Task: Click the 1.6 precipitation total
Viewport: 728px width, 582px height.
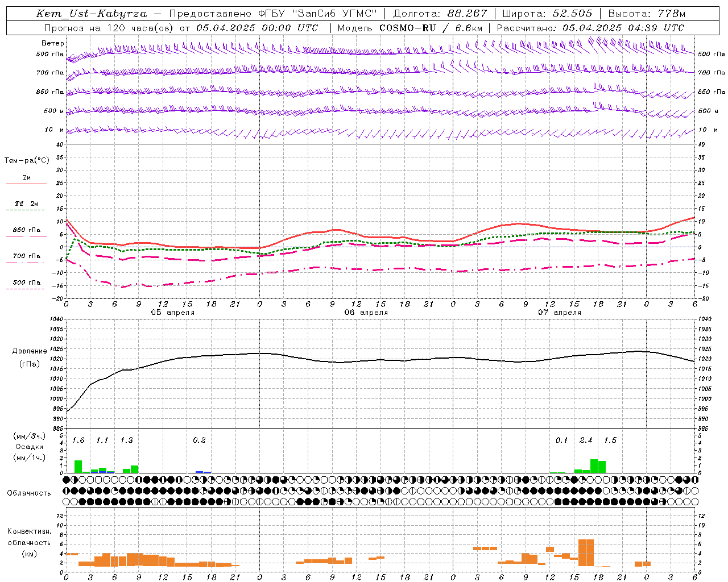Action: coord(78,440)
